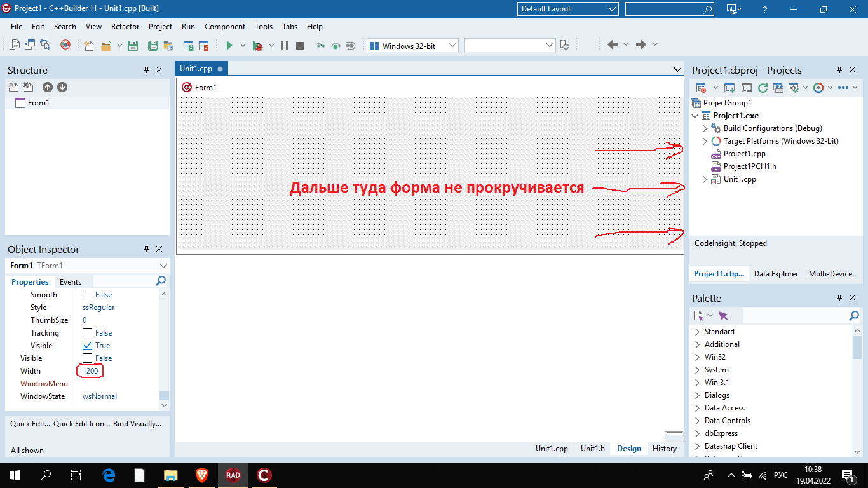Enable the Tracking property checkbox
868x488 pixels.
[x=88, y=333]
